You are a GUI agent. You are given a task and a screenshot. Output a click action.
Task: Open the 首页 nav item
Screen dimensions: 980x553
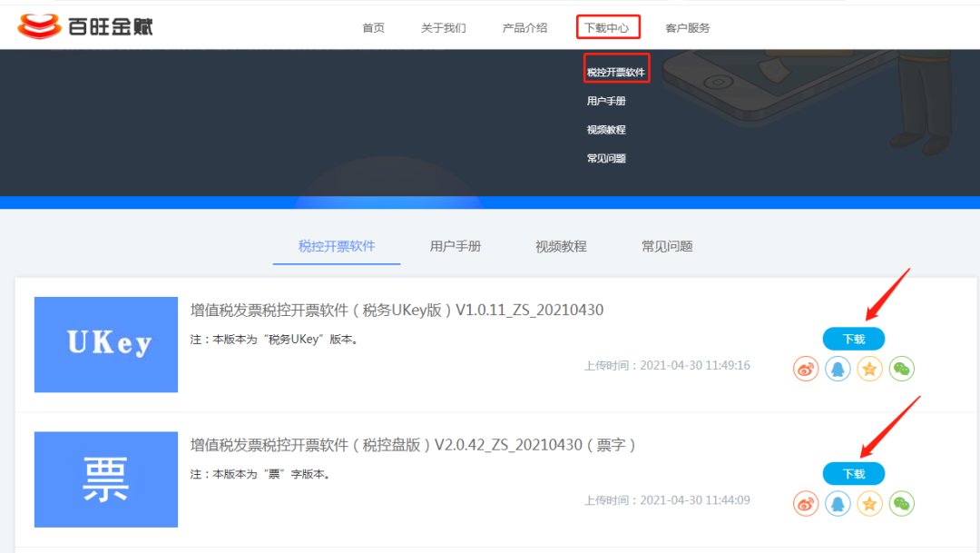coord(373,27)
